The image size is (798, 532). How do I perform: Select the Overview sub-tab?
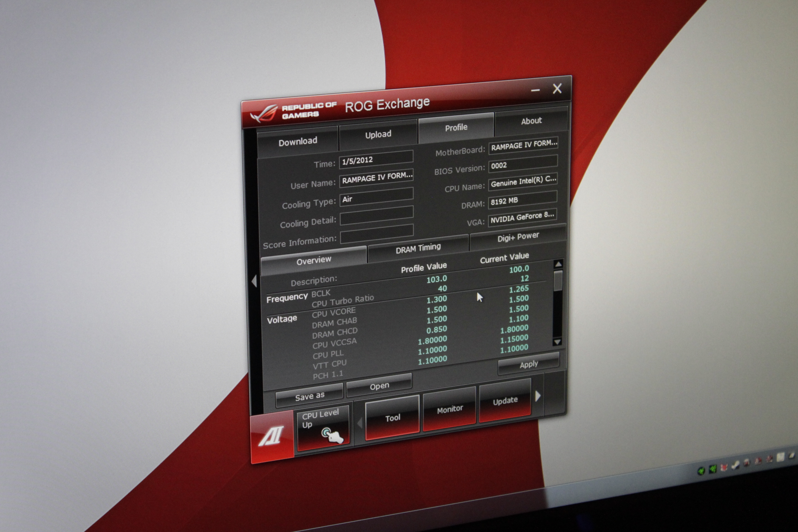313,261
